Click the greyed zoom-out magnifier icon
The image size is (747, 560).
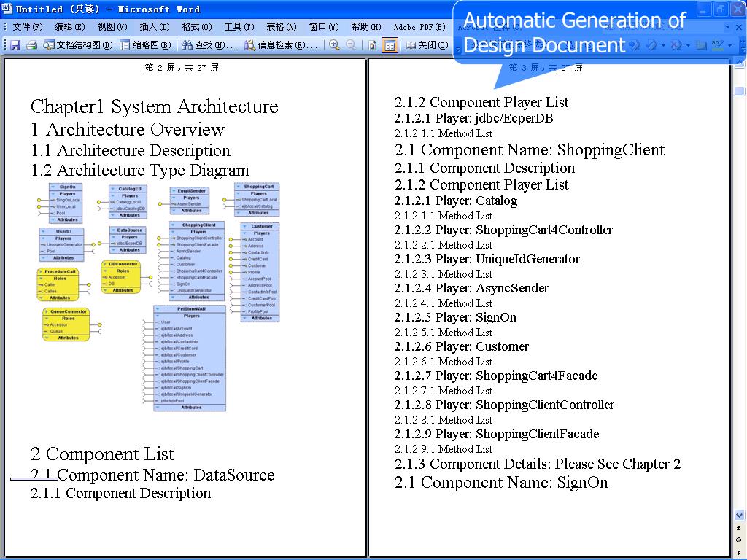coord(351,45)
